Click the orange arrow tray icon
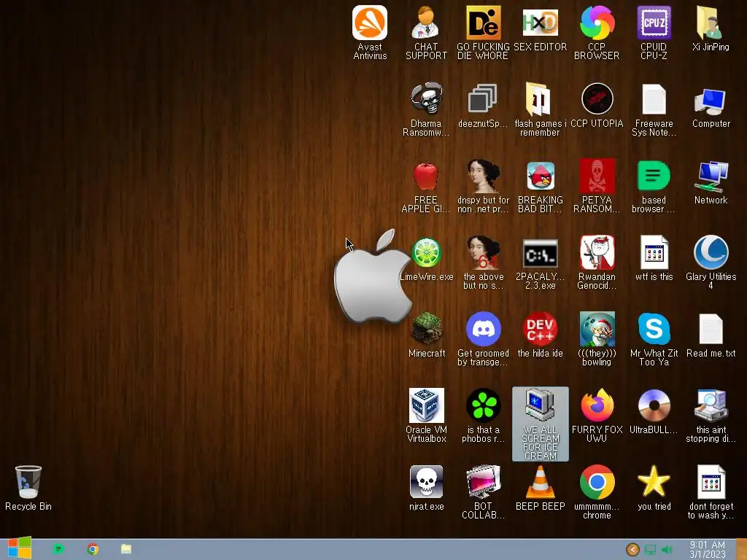Viewport: 747px width, 560px height. (x=632, y=550)
